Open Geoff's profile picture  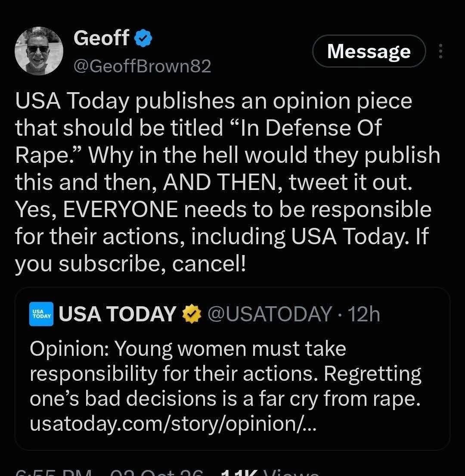39,51
